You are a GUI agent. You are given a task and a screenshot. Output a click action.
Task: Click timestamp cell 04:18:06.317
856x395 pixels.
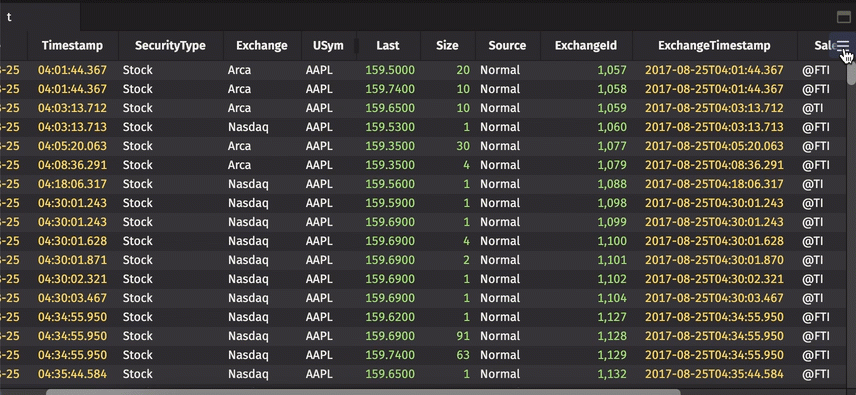coord(73,184)
